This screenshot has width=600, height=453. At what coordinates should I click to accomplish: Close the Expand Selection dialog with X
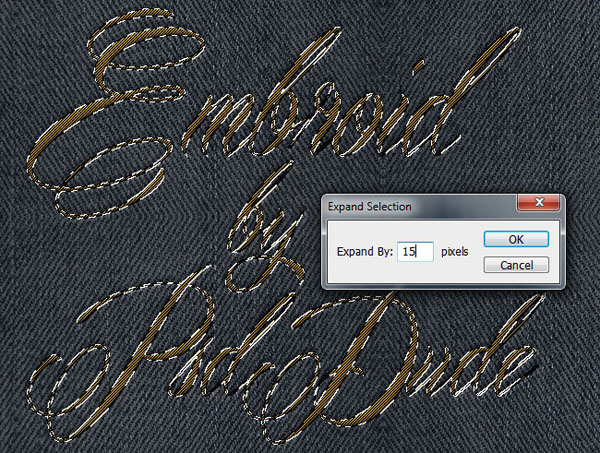pos(539,202)
